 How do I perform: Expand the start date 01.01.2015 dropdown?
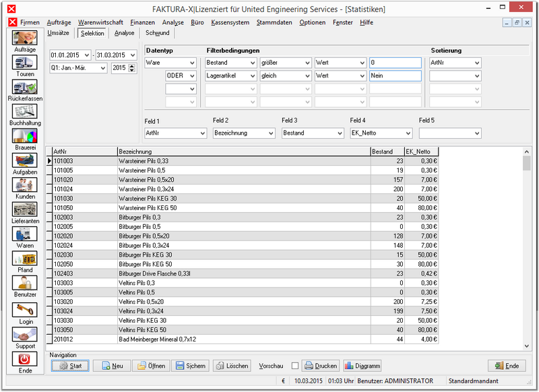(x=87, y=55)
